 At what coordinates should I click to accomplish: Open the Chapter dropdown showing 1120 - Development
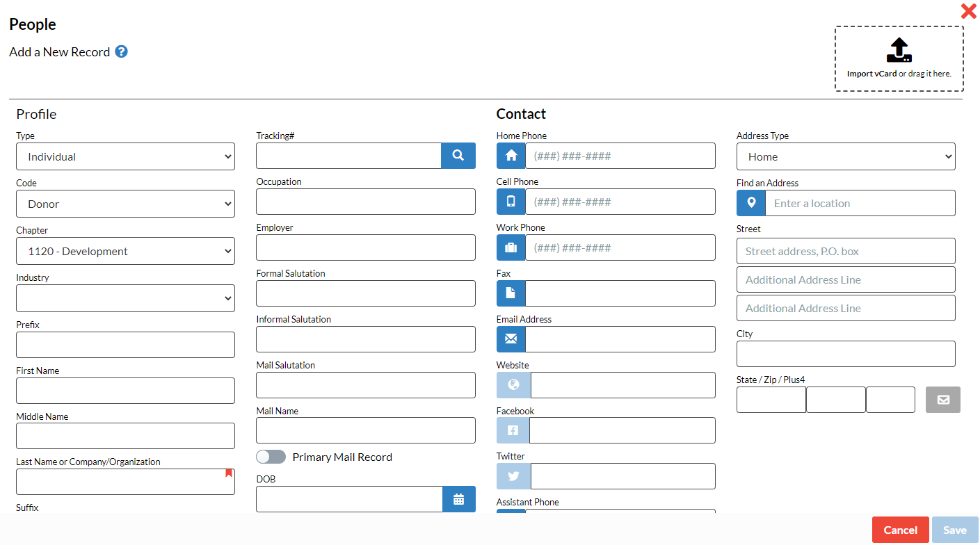coord(126,251)
